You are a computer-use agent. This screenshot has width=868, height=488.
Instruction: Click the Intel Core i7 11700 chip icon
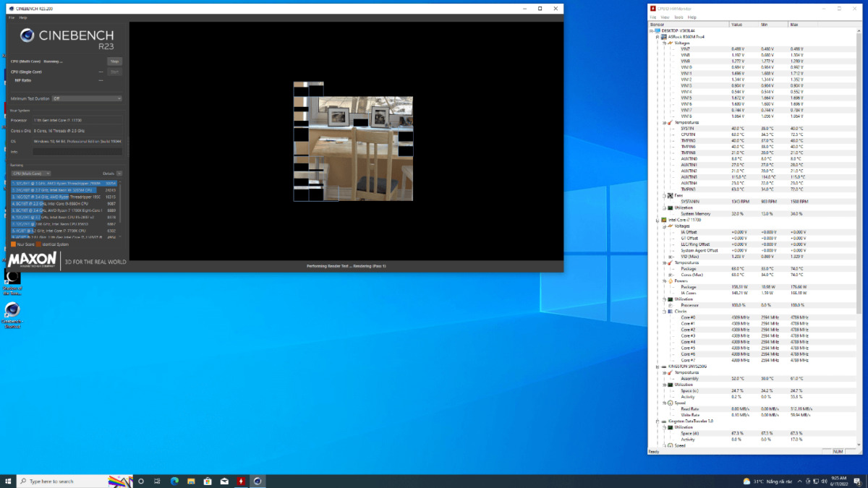tap(664, 220)
